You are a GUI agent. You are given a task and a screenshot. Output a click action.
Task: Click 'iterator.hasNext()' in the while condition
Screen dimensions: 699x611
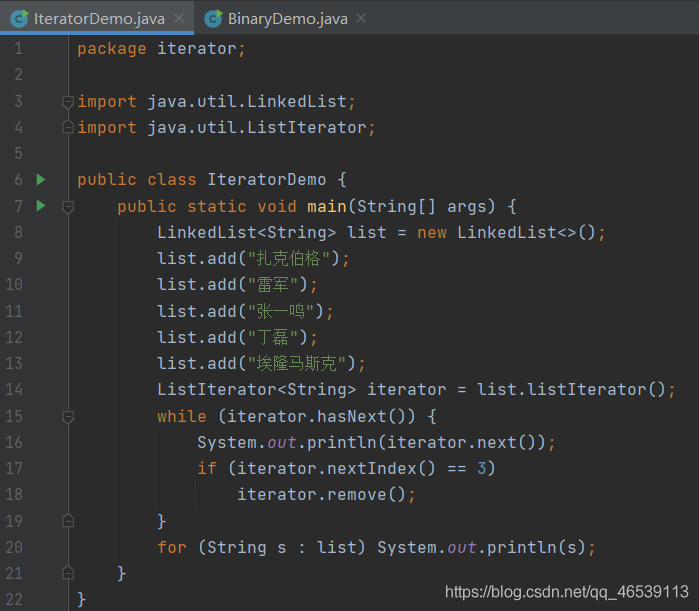[x=316, y=416]
